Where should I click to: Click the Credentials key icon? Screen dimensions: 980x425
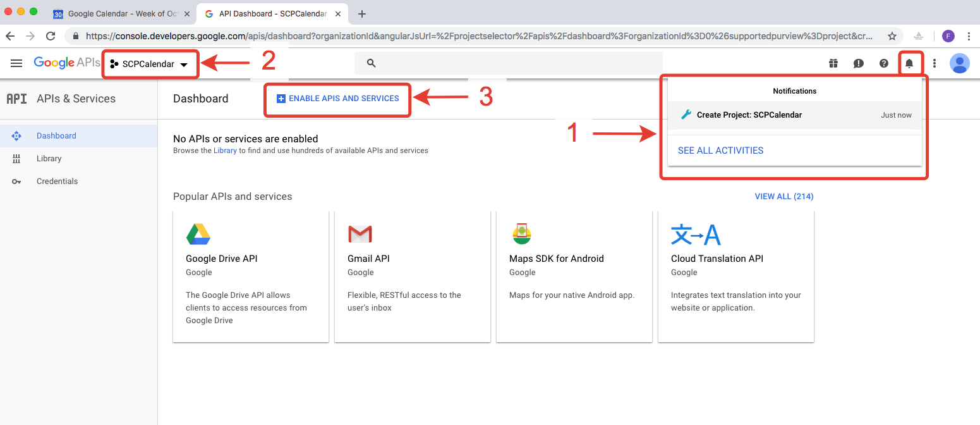(x=16, y=182)
